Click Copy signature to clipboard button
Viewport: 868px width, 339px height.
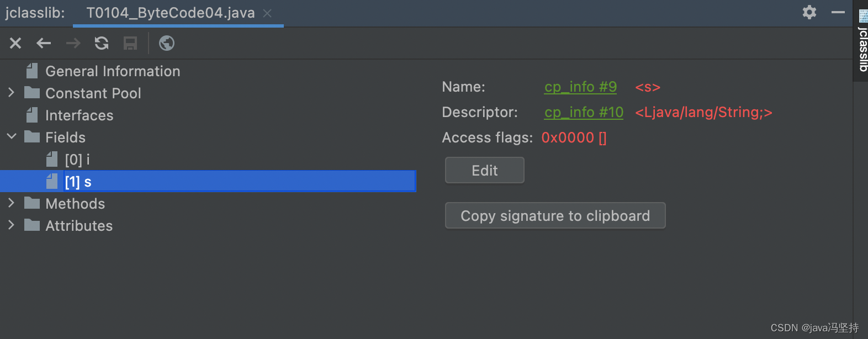tap(555, 215)
